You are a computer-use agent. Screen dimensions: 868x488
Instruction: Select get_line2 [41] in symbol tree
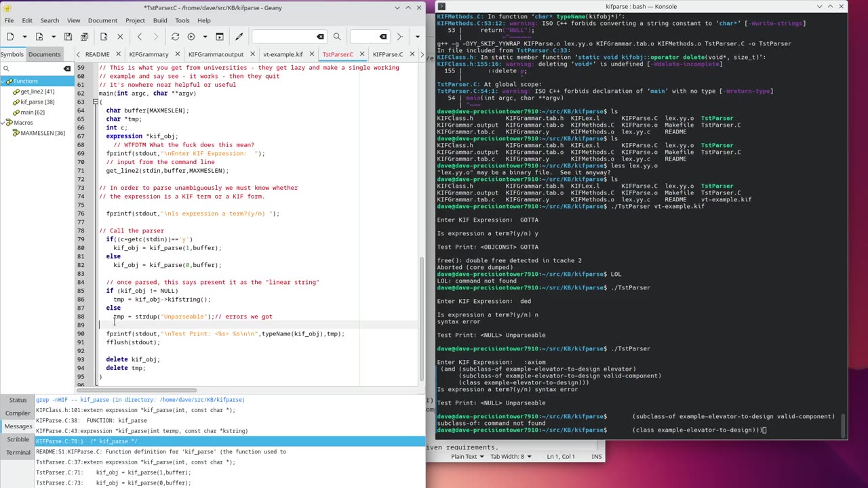[x=37, y=91]
